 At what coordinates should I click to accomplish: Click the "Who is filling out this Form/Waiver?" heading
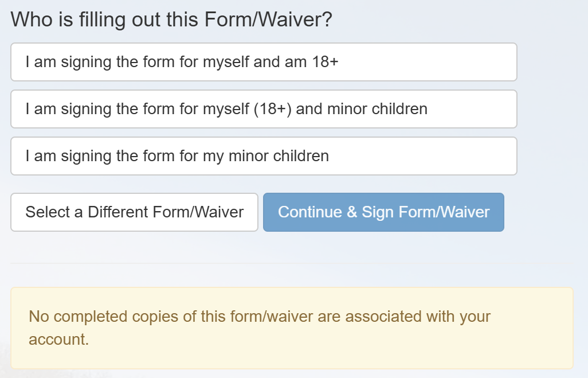click(171, 19)
